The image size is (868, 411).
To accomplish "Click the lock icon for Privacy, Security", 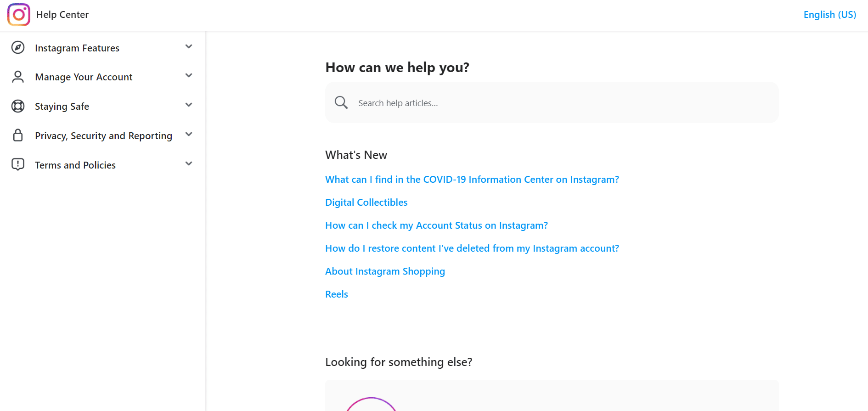I will (x=18, y=135).
